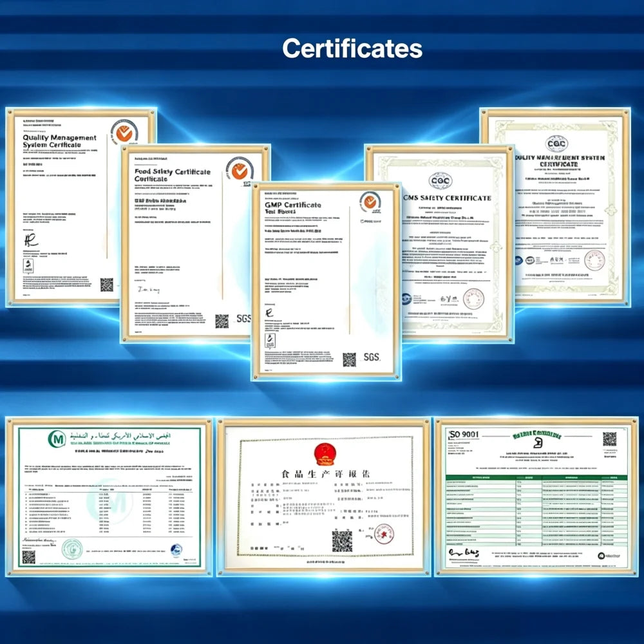Screen dimensions: 644x644
Task: Open the CMS Safety Certificate thumbnail
Action: (x=439, y=243)
